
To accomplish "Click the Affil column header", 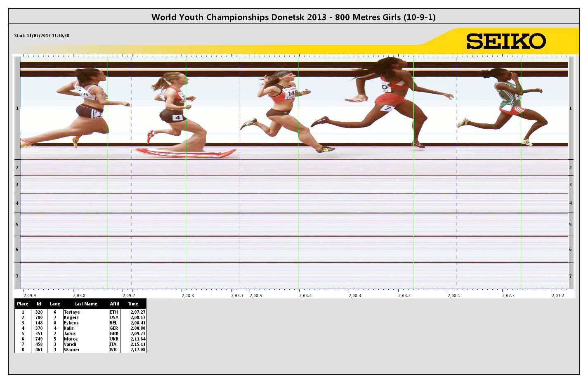I will click(x=114, y=304).
